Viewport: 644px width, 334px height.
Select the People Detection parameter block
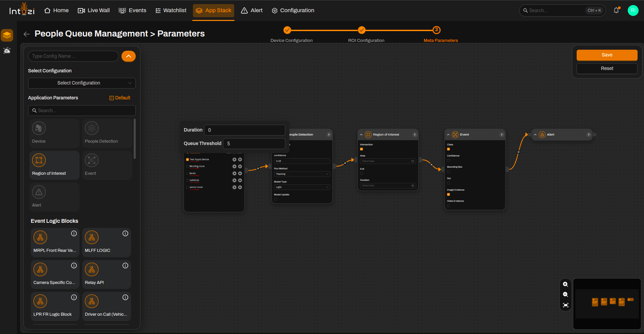(x=107, y=133)
